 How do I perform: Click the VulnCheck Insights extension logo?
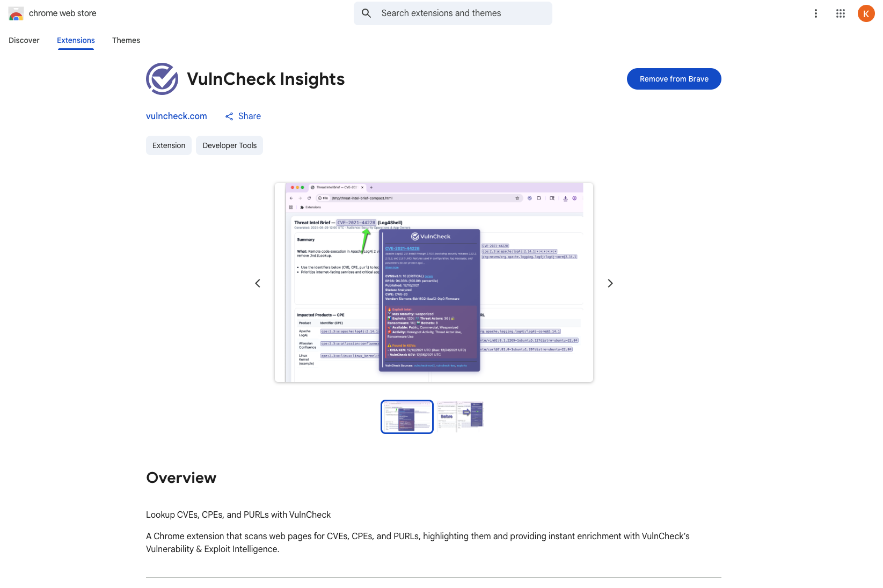click(x=162, y=79)
